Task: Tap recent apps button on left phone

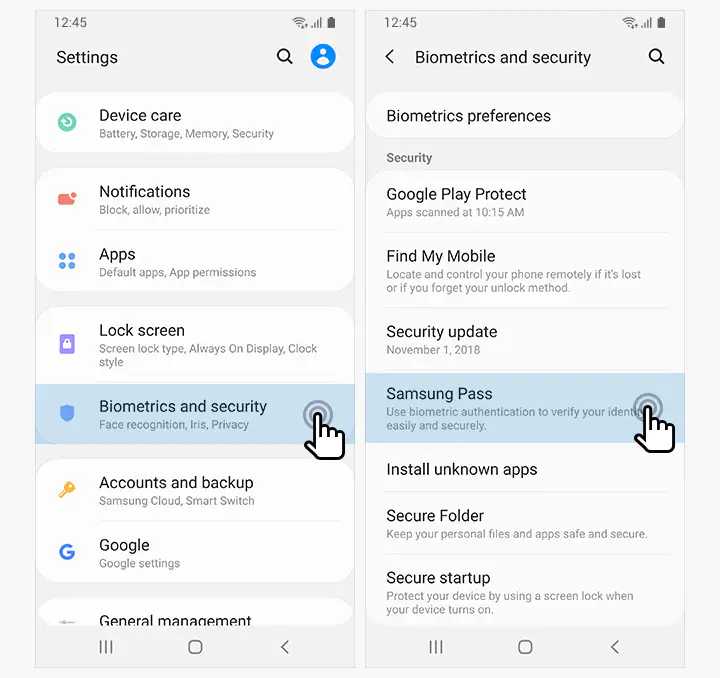Action: pos(106,647)
